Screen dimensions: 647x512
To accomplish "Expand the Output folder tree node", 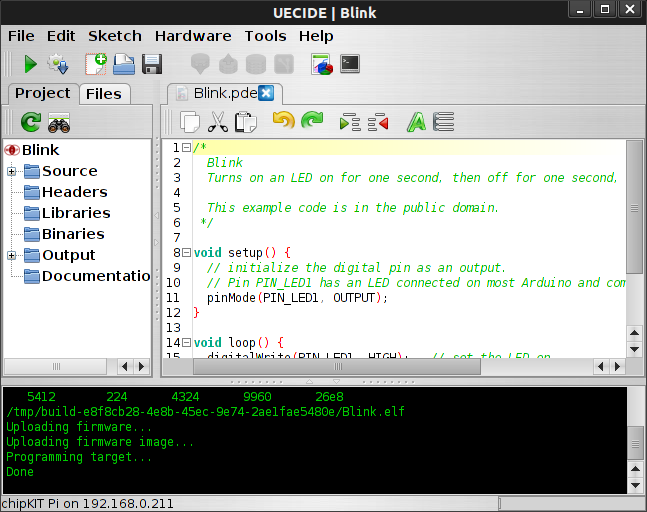I will (x=12, y=255).
